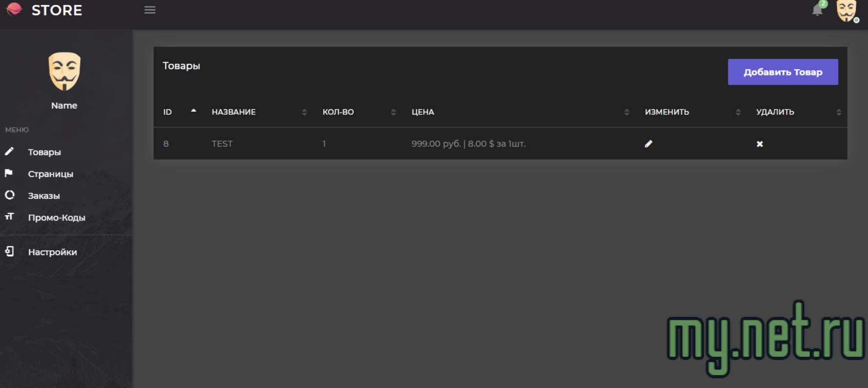Click the Настройки sidebar icon
Screen dimensions: 868x388
[9, 251]
